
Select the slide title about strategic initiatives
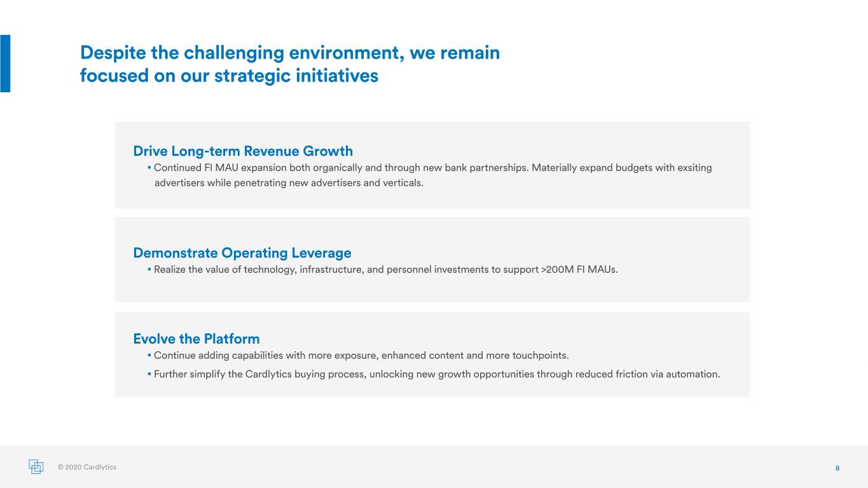click(289, 64)
